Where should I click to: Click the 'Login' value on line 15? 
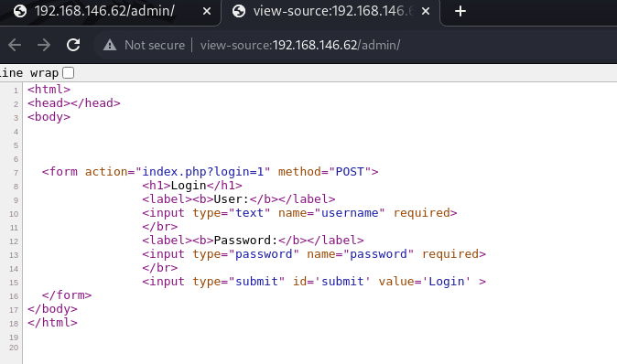446,282
